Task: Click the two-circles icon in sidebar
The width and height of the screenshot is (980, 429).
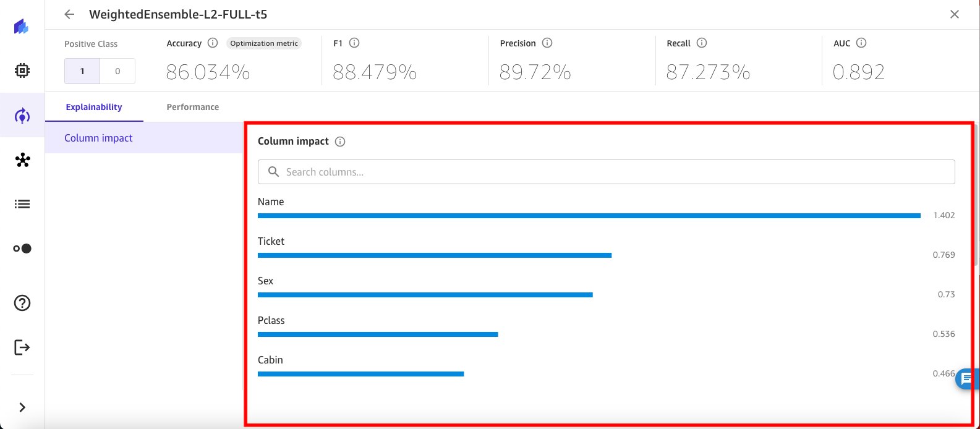Action: pos(22,248)
